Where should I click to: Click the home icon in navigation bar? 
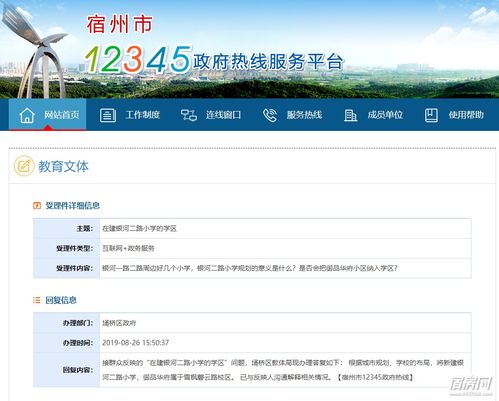pos(27,115)
